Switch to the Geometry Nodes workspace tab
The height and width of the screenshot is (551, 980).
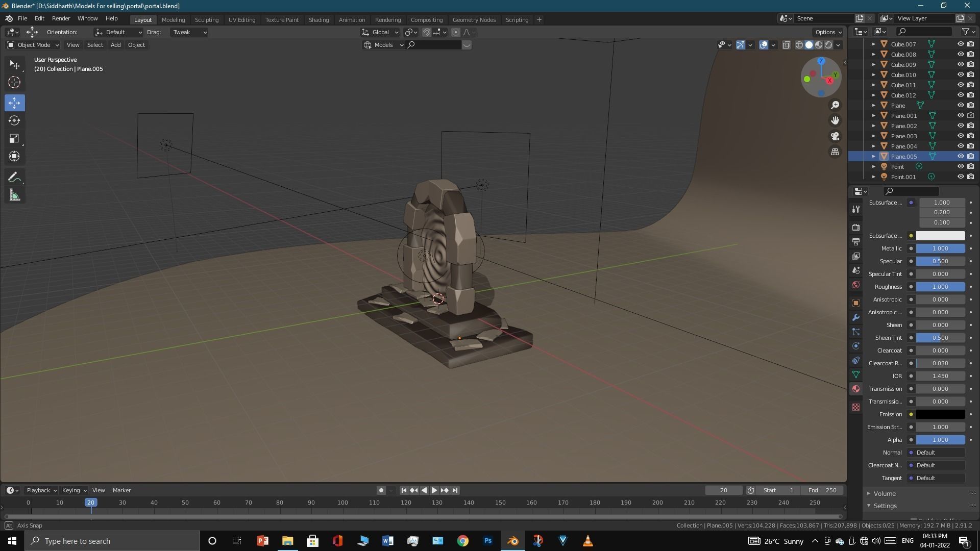tap(474, 20)
